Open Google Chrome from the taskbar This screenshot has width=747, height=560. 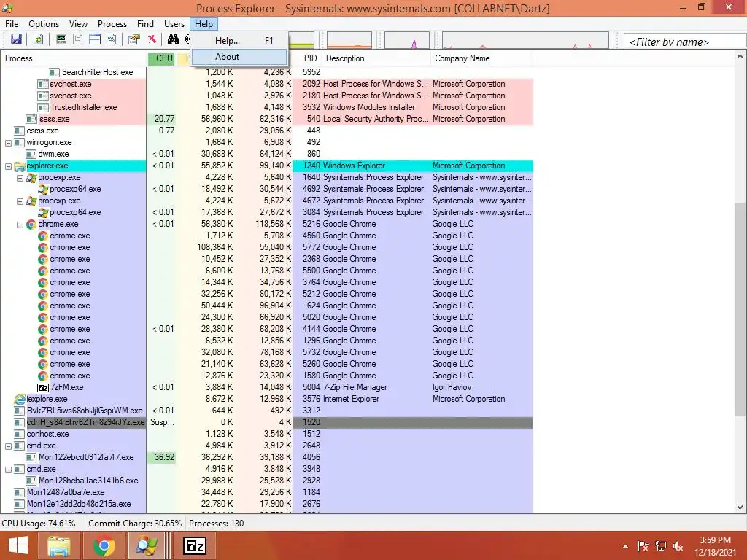pos(104,545)
